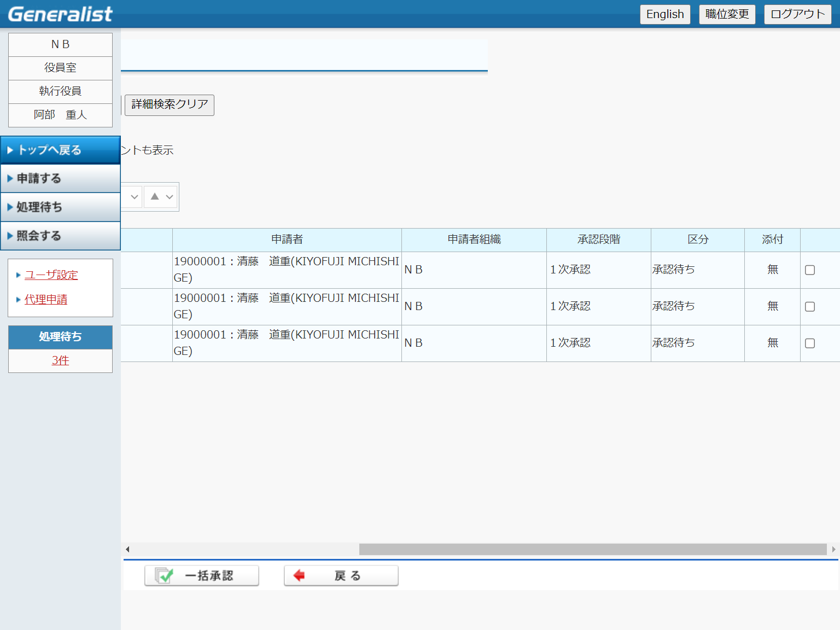Open the 処理待ち sidebar menu

point(60,207)
